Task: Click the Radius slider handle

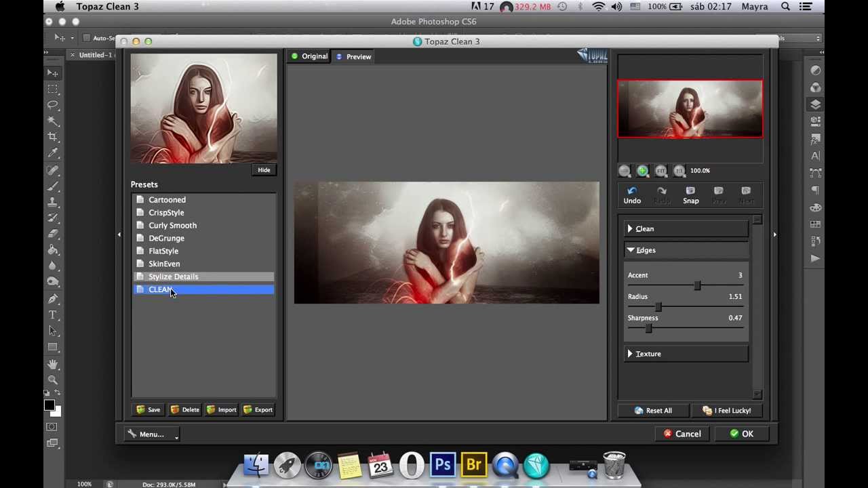Action: click(x=658, y=307)
